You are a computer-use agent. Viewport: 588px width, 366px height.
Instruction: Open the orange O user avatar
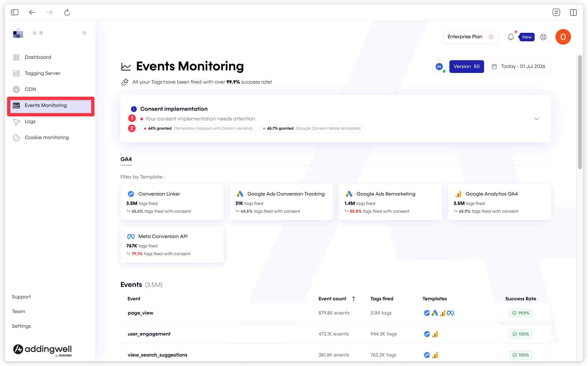(x=563, y=37)
